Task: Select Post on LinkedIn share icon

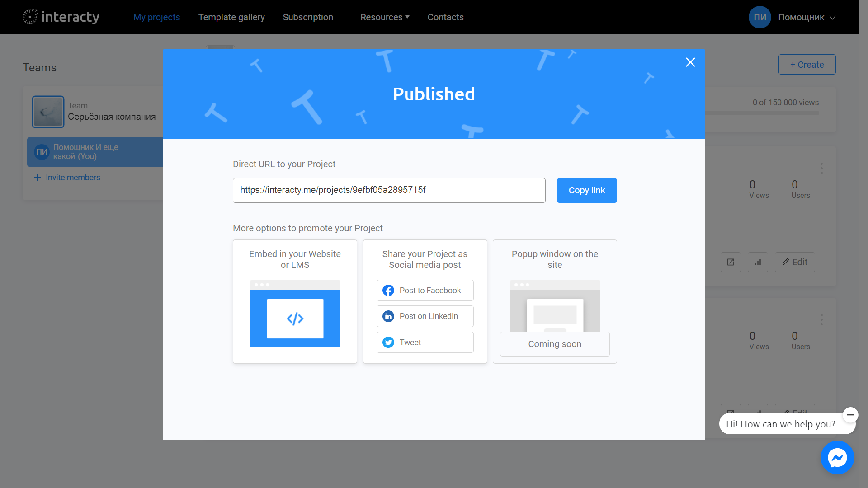Action: tap(388, 316)
